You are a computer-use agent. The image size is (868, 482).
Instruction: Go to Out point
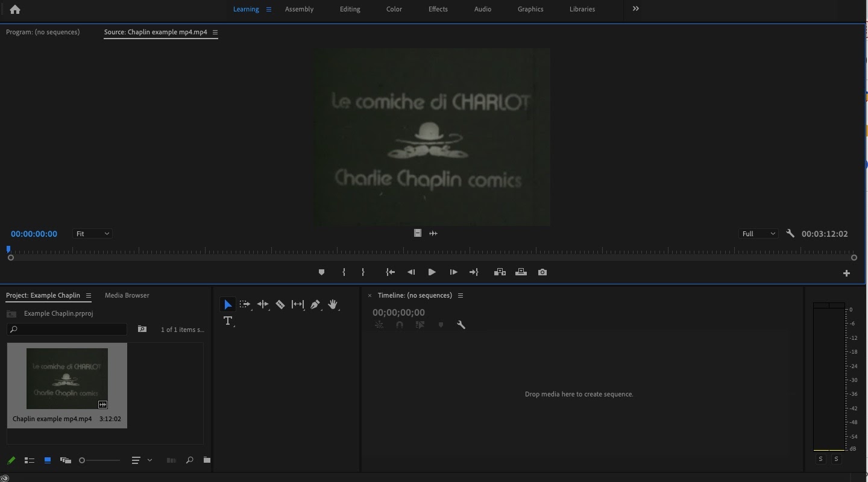474,272
